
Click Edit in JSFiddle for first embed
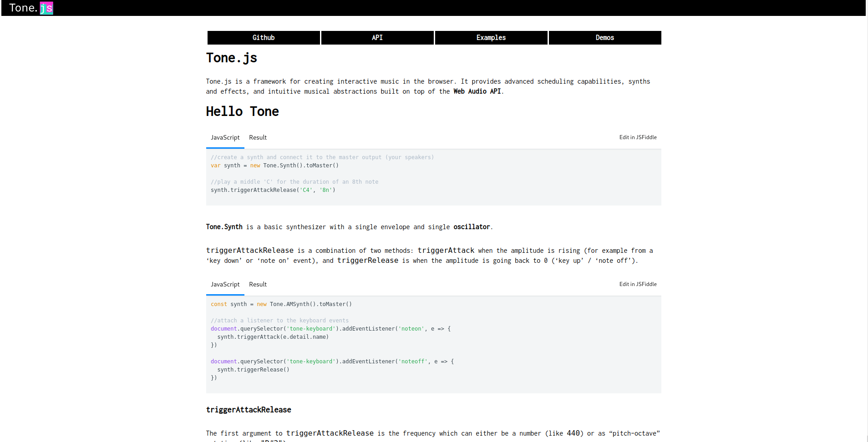pyautogui.click(x=638, y=137)
